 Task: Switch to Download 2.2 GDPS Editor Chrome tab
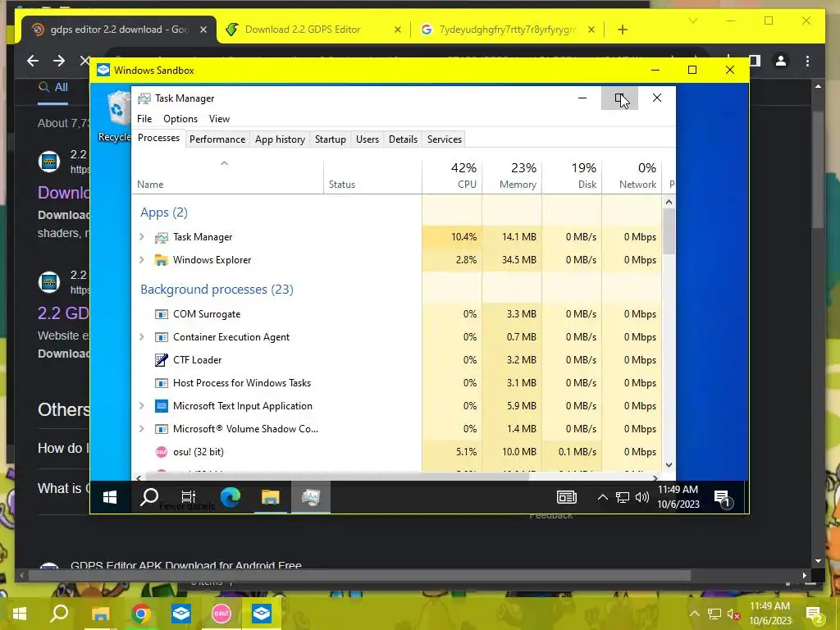coord(303,30)
